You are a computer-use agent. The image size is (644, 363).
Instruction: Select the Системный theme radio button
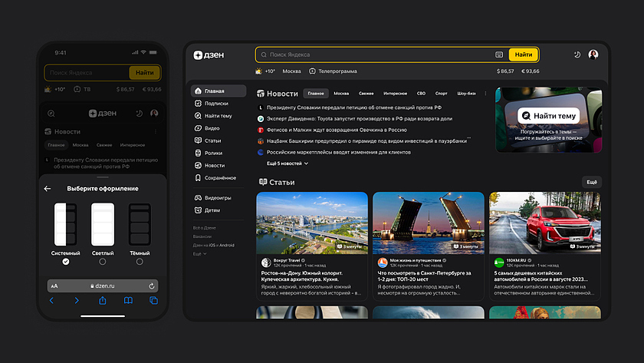(66, 262)
